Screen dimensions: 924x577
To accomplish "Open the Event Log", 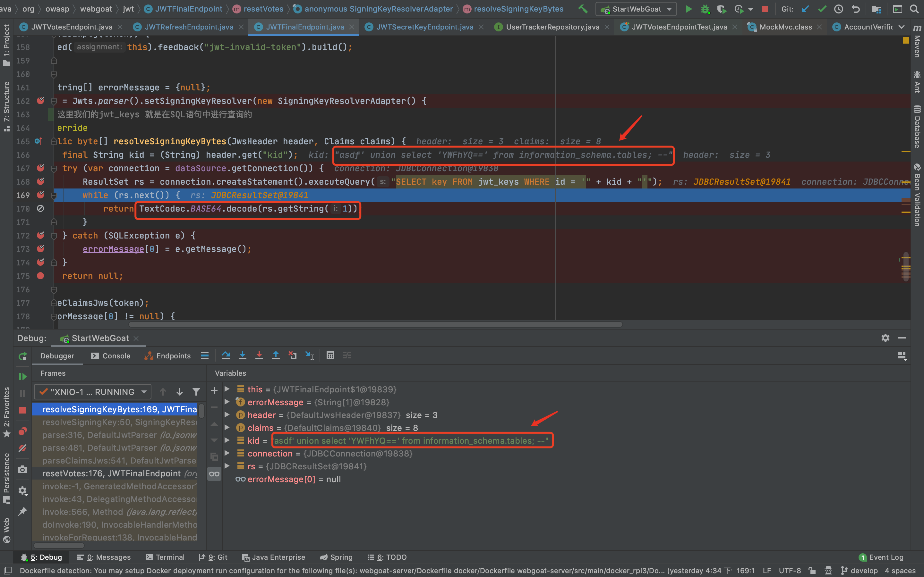I will click(x=881, y=557).
